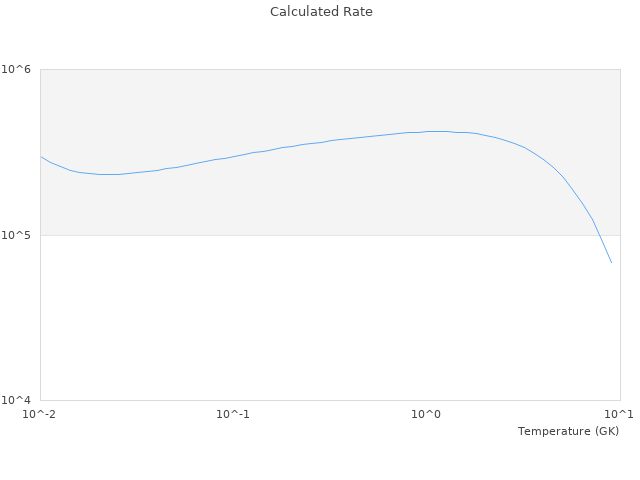The image size is (640, 480).
Task: Click the "Calculated Rate" chart title
Action: 320,12
